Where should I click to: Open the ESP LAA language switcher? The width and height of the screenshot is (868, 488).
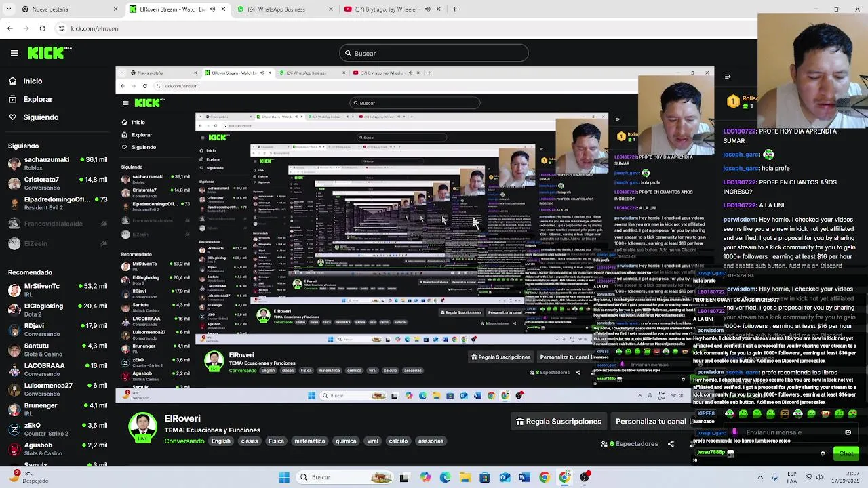click(x=793, y=477)
